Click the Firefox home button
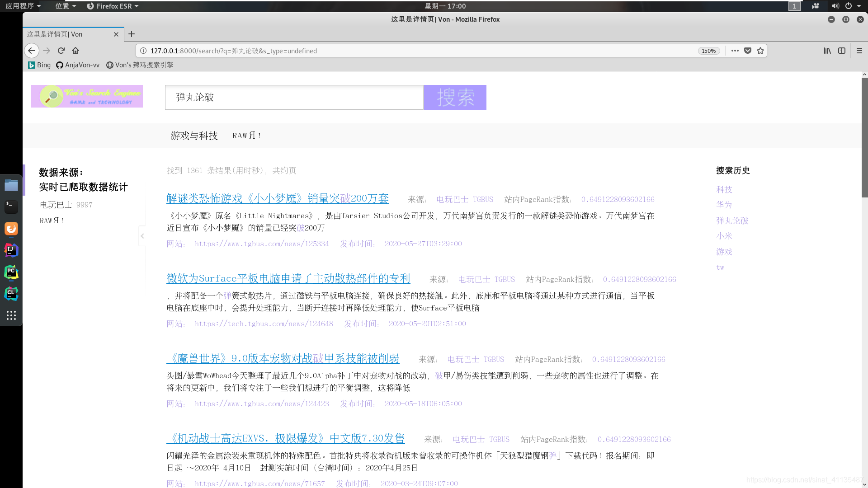Viewport: 868px width, 488px height. 75,51
